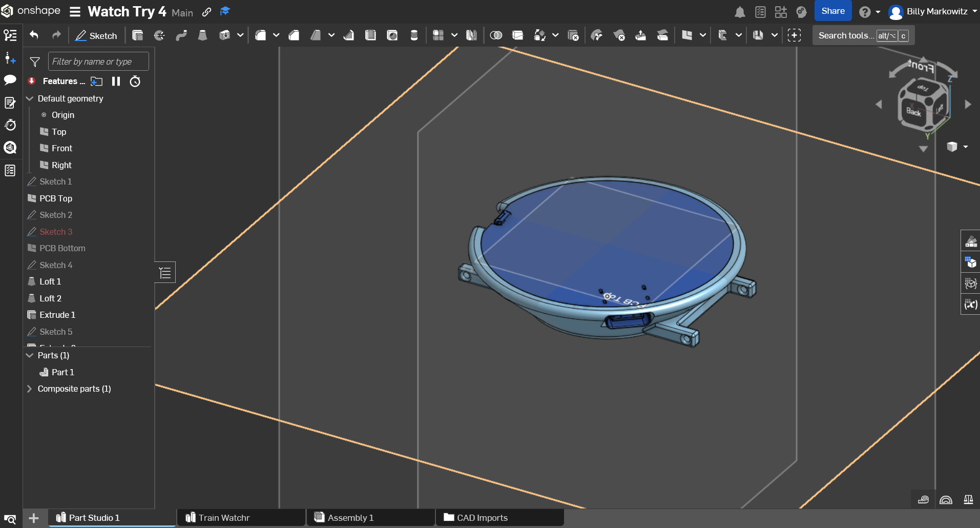Select the Mirror tool
Image resolution: width=980 pixels, height=528 pixels.
click(x=471, y=35)
